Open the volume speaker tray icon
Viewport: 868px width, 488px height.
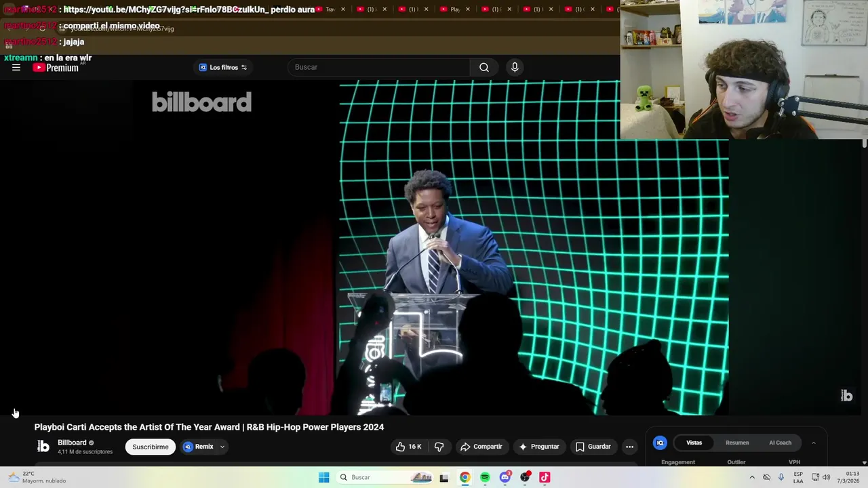827,477
